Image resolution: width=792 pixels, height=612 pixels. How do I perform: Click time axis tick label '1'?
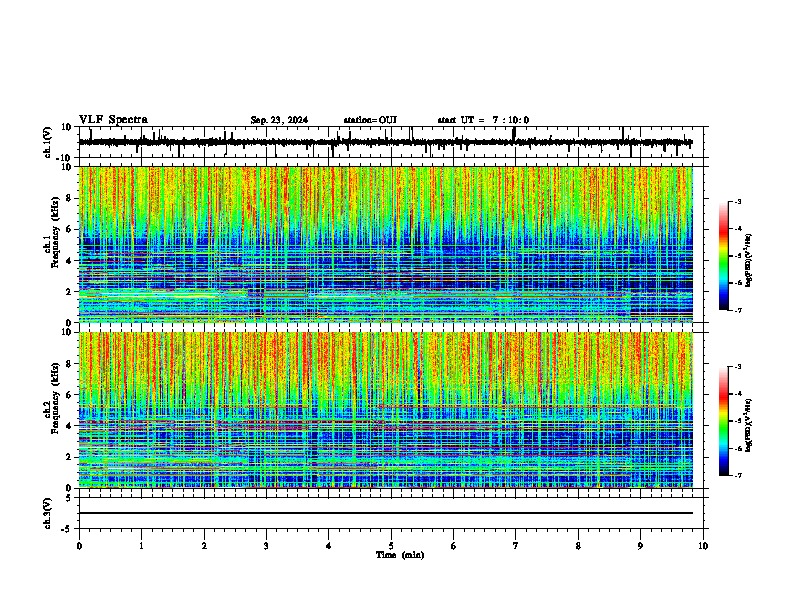point(141,546)
